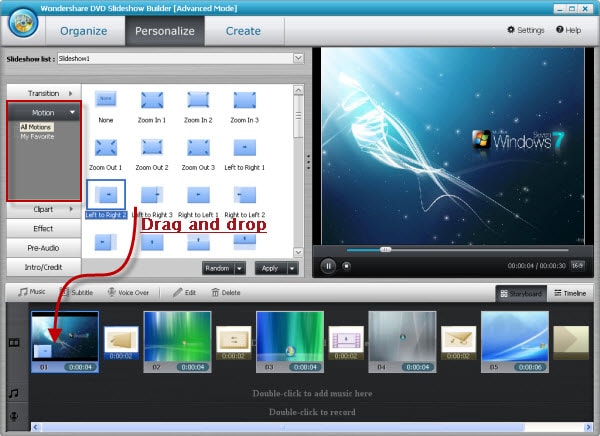
Task: Select slide 04 gray thumbnail
Action: (x=402, y=341)
